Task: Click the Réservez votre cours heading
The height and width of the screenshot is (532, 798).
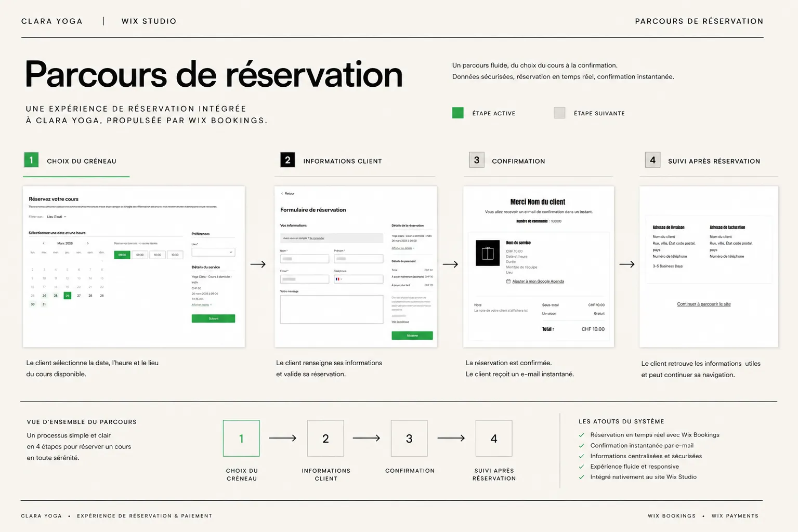Action: (x=54, y=199)
